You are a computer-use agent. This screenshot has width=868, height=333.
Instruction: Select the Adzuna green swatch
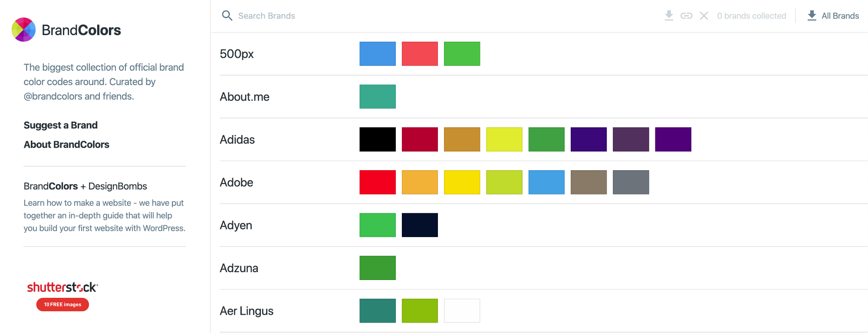point(378,268)
